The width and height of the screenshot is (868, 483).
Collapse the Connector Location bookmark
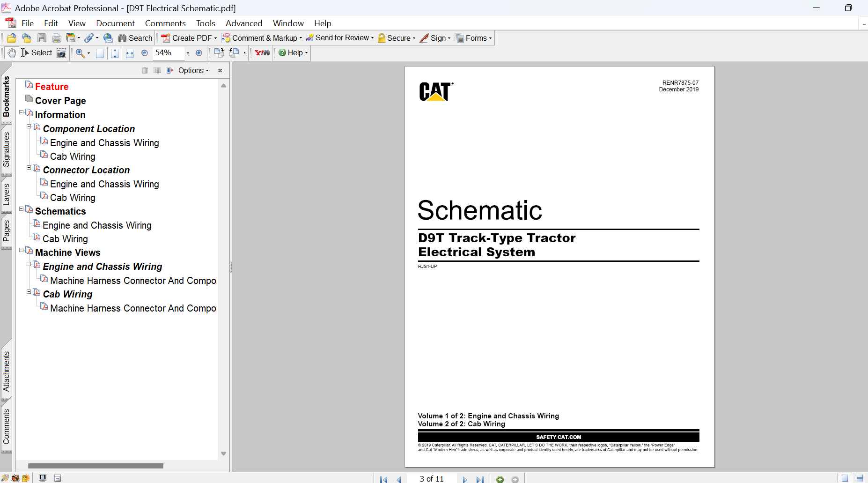pos(29,168)
